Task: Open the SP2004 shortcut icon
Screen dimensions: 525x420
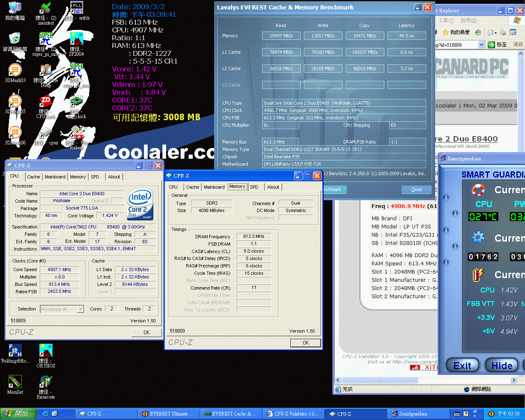Action: pyautogui.click(x=76, y=44)
